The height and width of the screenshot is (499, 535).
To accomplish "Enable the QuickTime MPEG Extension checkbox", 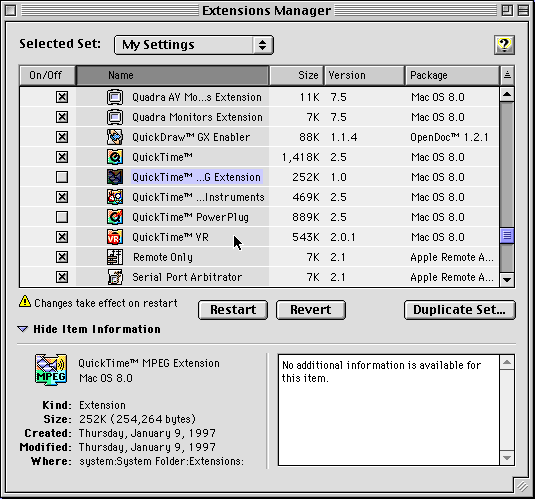I will pos(62,177).
